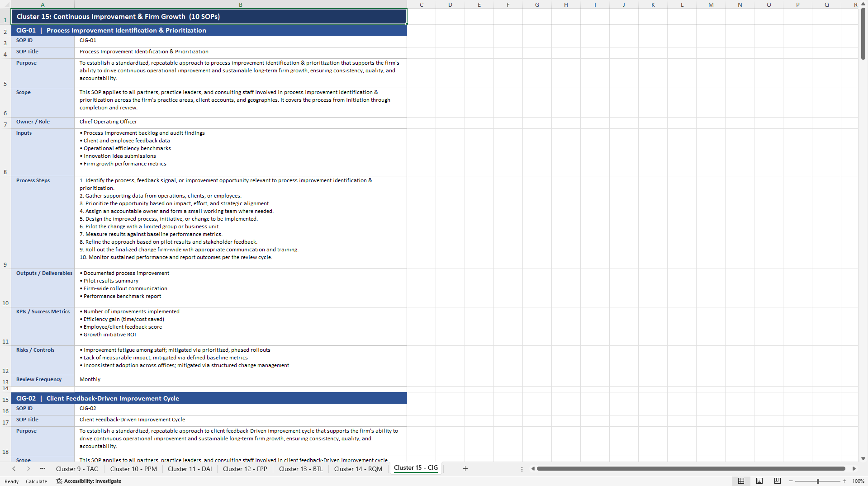The height and width of the screenshot is (486, 868).
Task: Zoom out using the minus button
Action: click(x=791, y=481)
